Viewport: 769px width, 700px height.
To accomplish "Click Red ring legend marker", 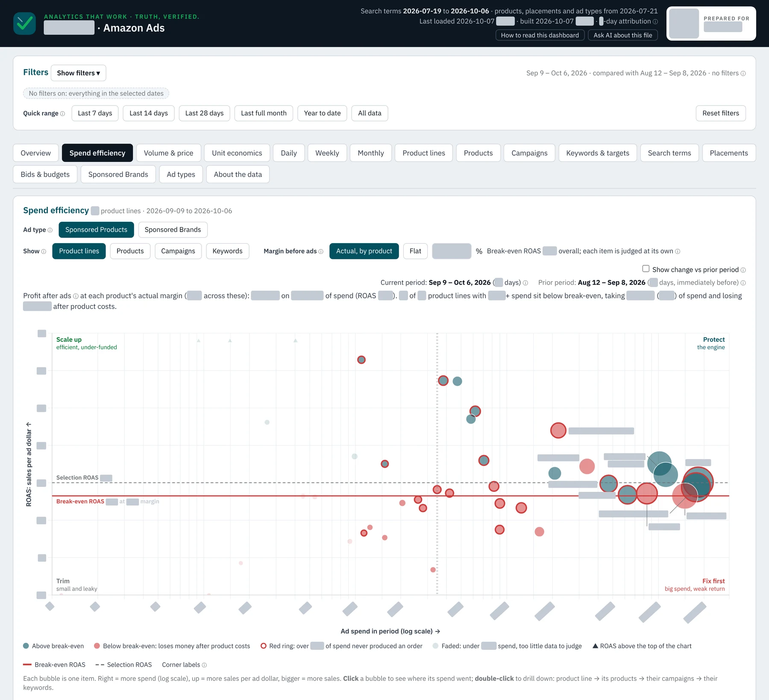I will click(x=264, y=646).
